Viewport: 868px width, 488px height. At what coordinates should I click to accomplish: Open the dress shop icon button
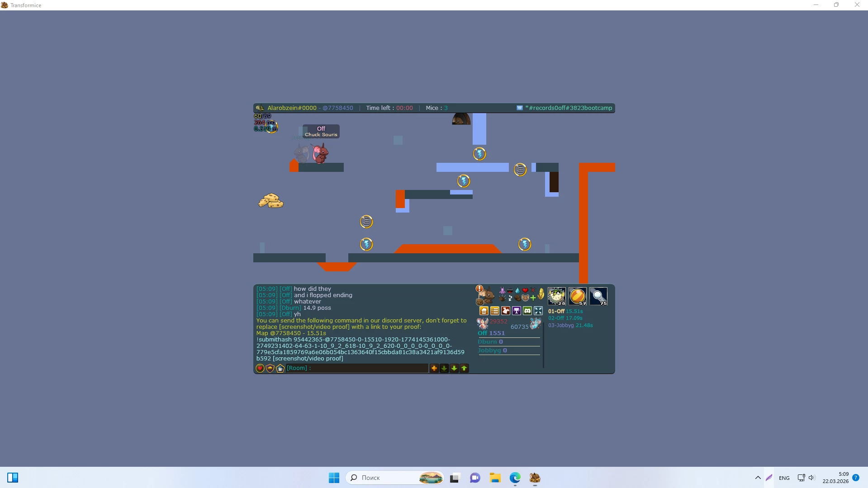pos(506,311)
